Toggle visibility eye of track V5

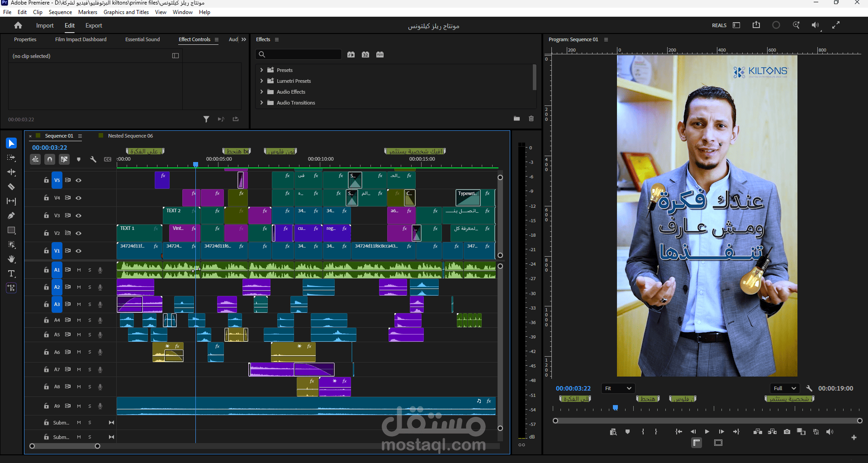point(78,180)
